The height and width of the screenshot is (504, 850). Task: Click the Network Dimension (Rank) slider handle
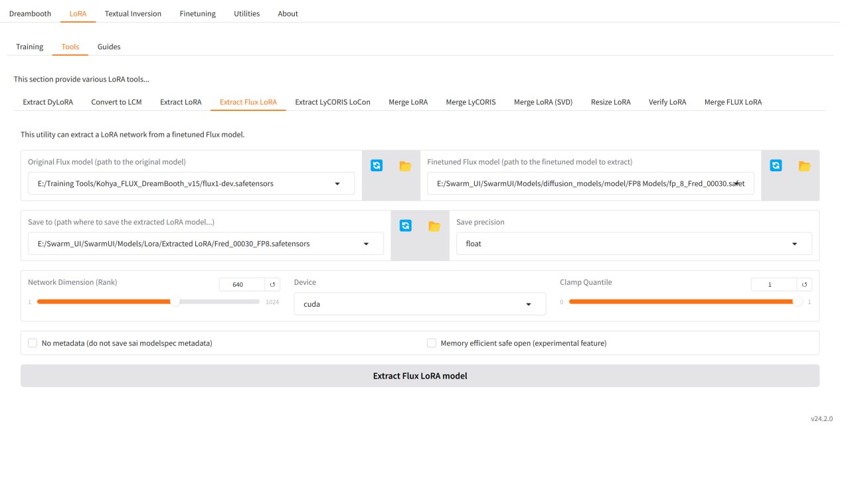click(175, 301)
